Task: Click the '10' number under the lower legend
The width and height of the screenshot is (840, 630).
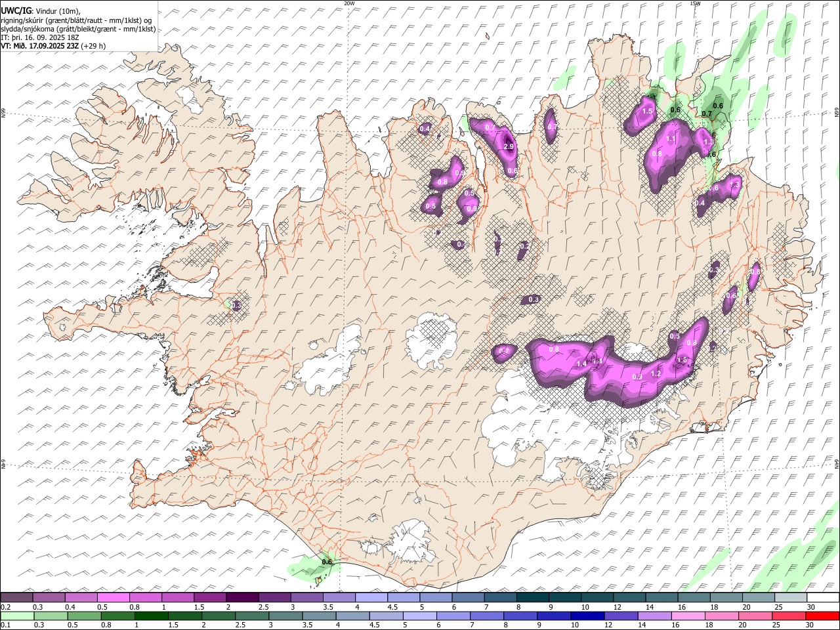Action: pos(574,625)
